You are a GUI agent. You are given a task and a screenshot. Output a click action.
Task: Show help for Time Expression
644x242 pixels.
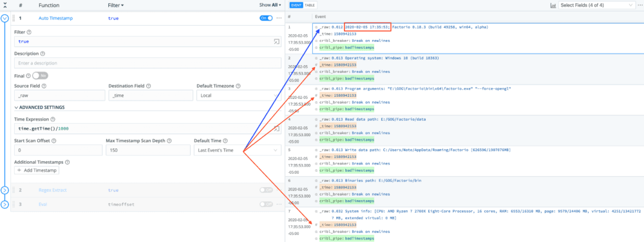(x=53, y=119)
